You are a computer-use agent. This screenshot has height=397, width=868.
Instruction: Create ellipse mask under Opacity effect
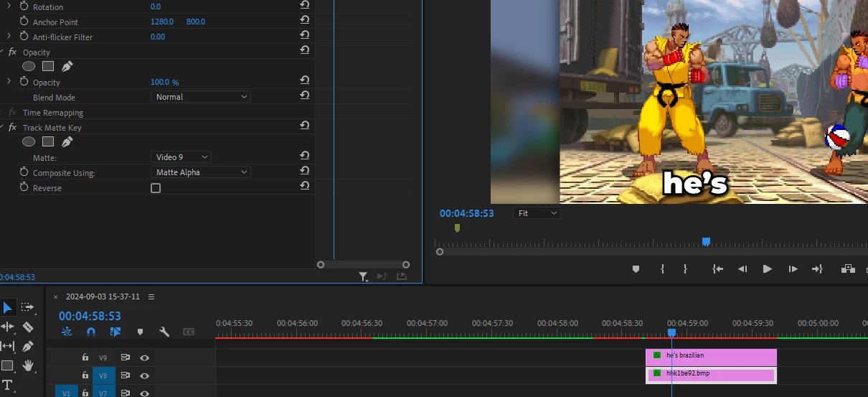pyautogui.click(x=29, y=66)
